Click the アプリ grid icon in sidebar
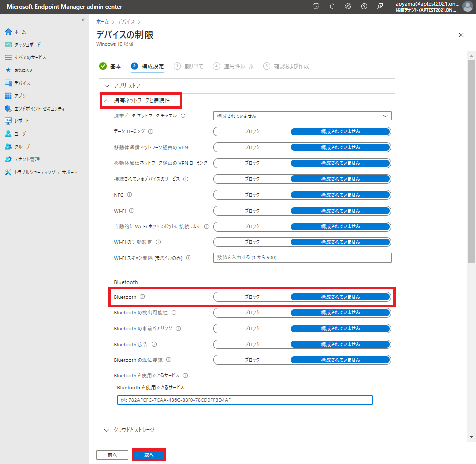The width and height of the screenshot is (476, 464). click(8, 96)
